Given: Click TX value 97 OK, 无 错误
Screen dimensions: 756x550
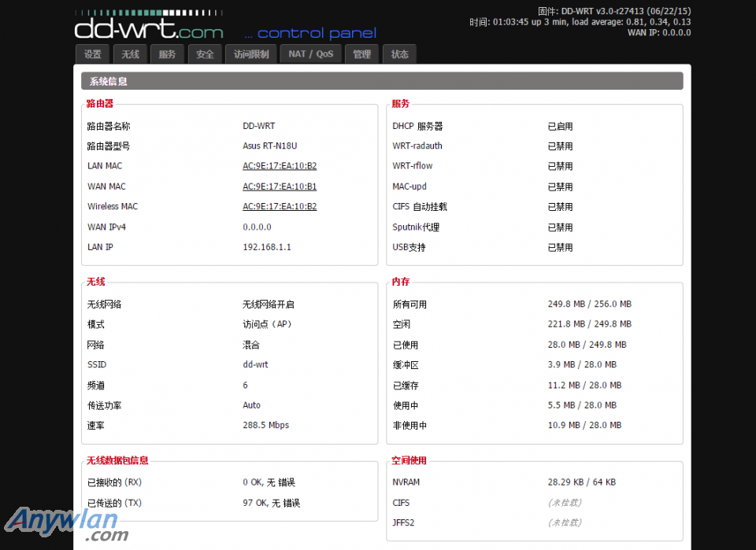Looking at the screenshot, I should (272, 503).
